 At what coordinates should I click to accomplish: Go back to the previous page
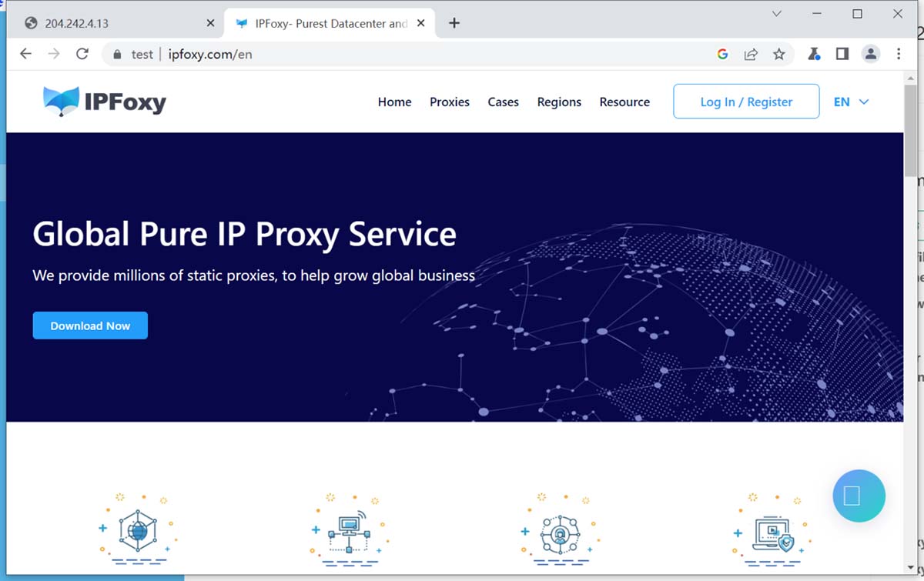[26, 54]
